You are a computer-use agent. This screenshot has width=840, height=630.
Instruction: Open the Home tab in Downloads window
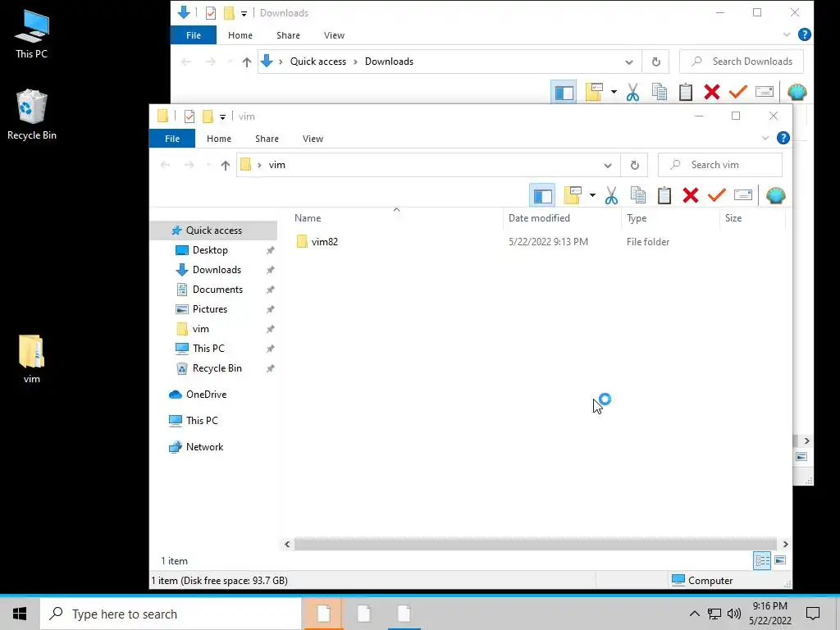tap(240, 35)
